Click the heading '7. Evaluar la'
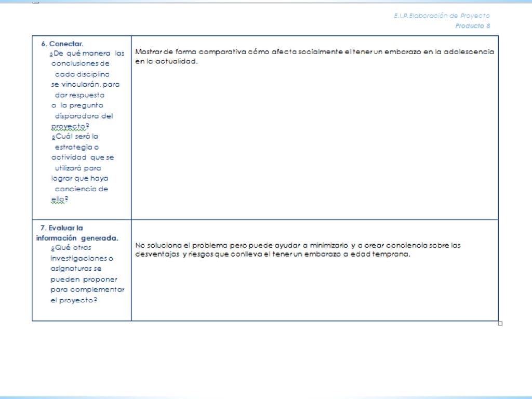Viewport: 532px width, 399px height. pyautogui.click(x=61, y=228)
